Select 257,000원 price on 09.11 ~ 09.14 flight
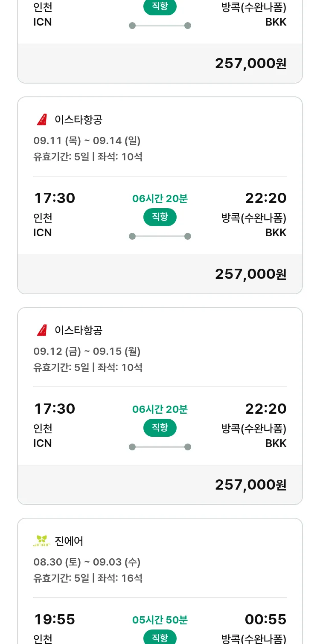 click(250, 274)
